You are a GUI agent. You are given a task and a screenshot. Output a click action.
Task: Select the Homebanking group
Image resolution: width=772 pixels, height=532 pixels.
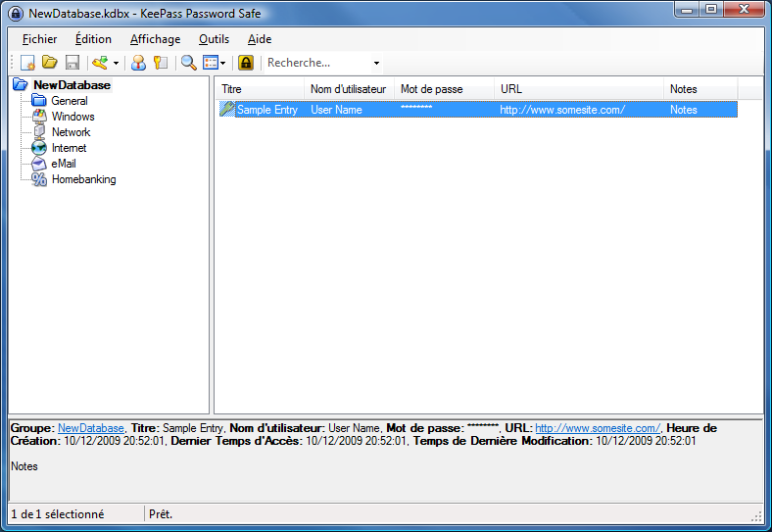(x=83, y=179)
